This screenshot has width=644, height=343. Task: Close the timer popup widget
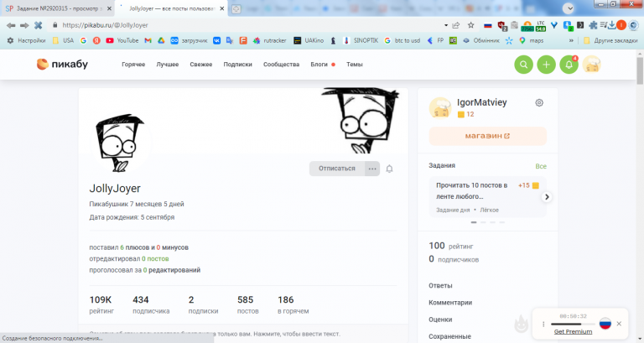click(619, 324)
